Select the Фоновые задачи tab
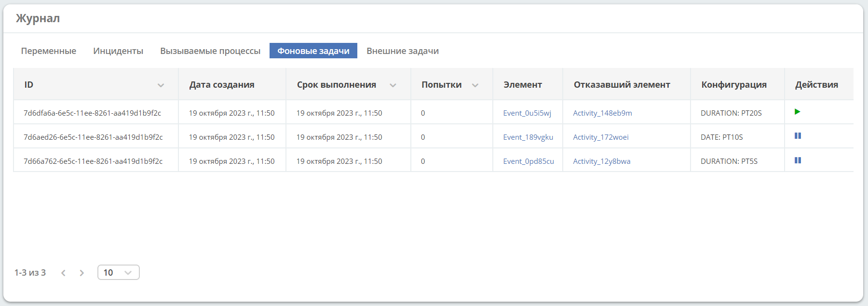Viewport: 868px width, 306px height. (x=313, y=51)
